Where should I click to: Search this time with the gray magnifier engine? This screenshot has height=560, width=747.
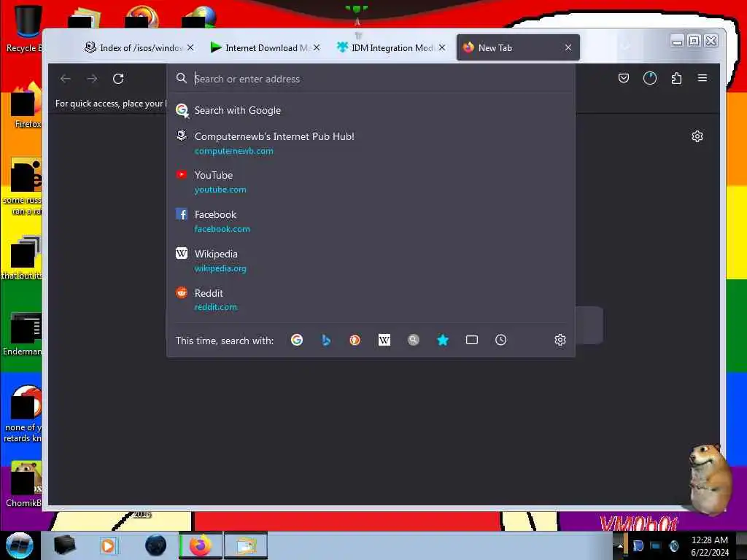414,340
